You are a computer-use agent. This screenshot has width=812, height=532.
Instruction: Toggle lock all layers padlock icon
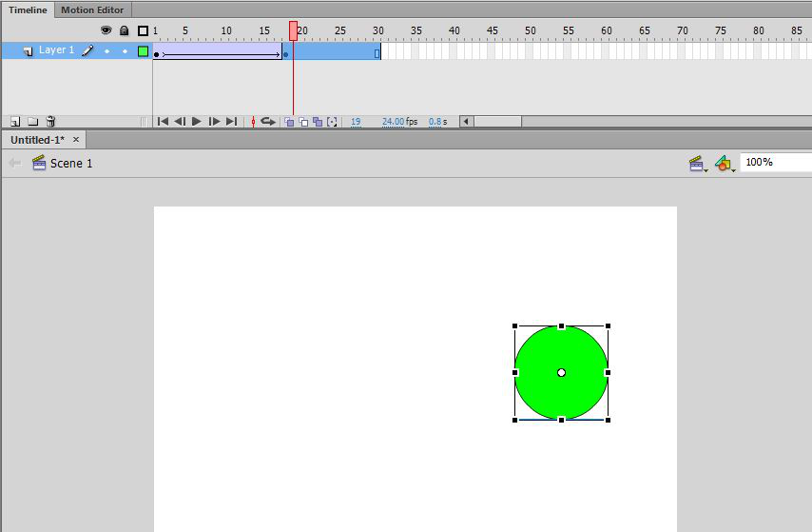pos(125,30)
